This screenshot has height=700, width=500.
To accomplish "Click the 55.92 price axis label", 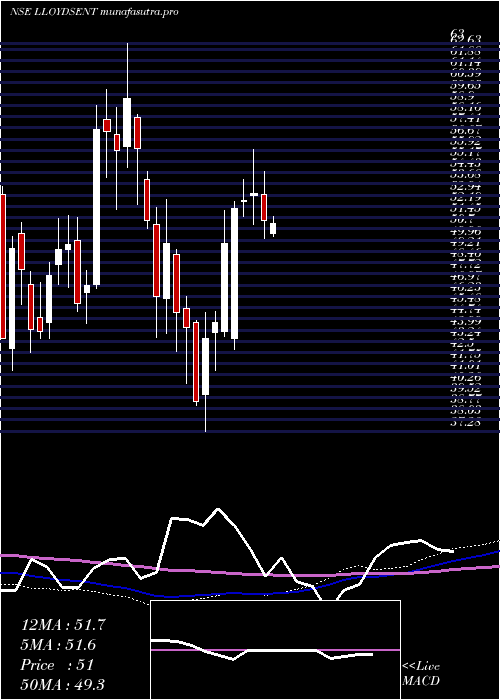I will [x=465, y=144].
